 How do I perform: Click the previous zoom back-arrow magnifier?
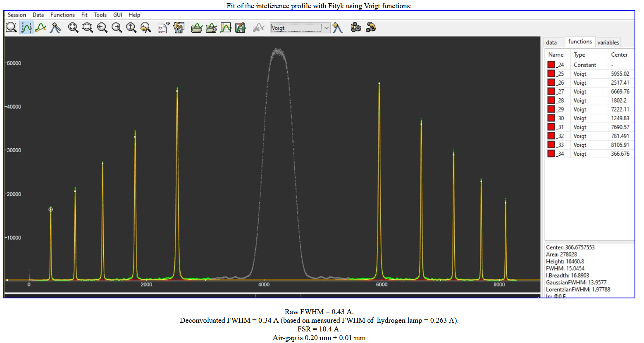point(145,28)
